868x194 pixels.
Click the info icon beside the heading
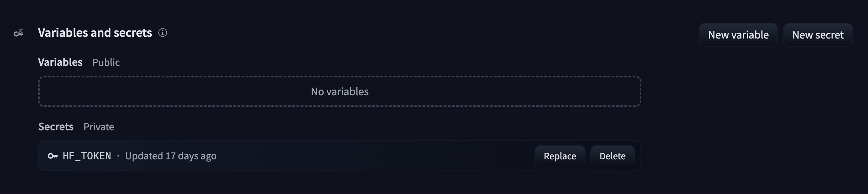(163, 33)
